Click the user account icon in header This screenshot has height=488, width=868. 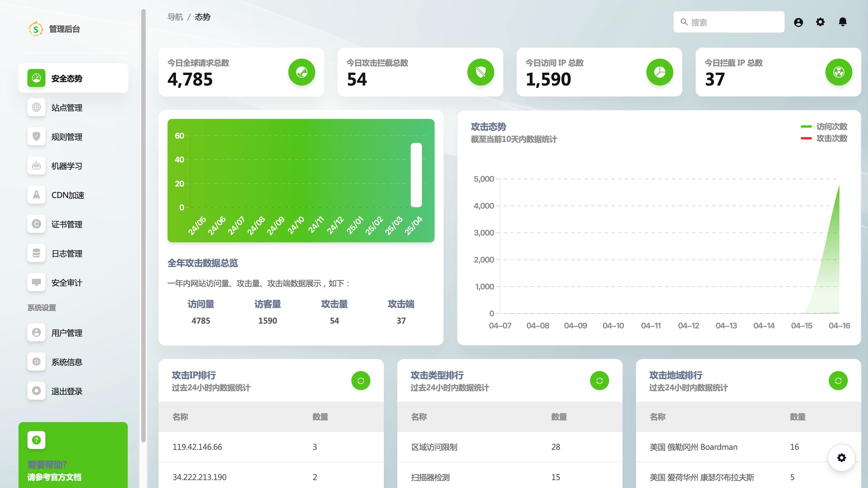pos(798,22)
